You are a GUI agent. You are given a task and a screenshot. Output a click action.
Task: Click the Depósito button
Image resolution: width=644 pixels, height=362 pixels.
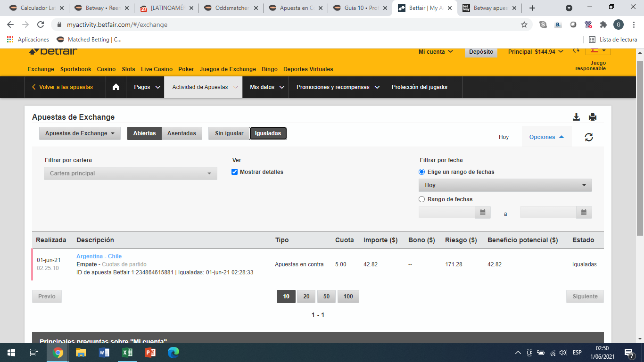click(481, 52)
